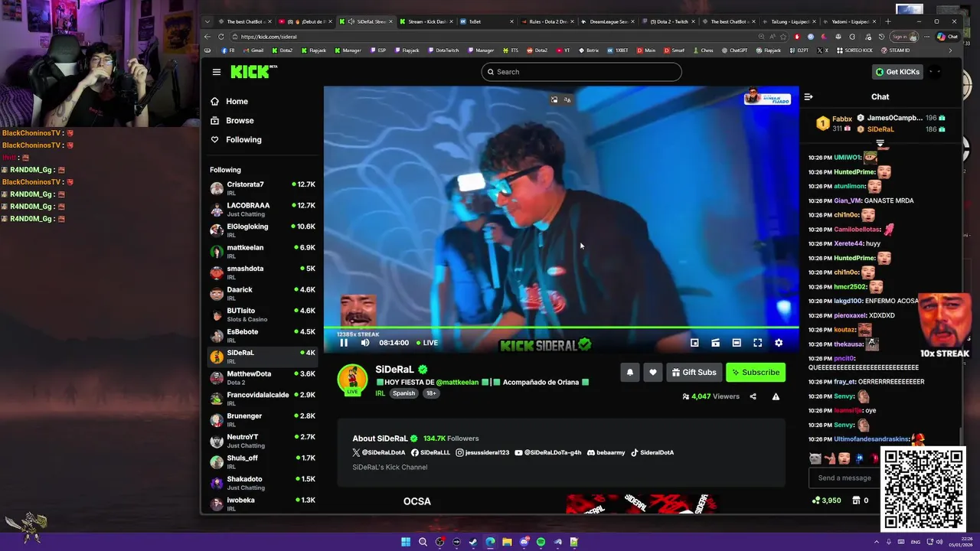Open a new browser tab
The image size is (980, 551).
(888, 21)
